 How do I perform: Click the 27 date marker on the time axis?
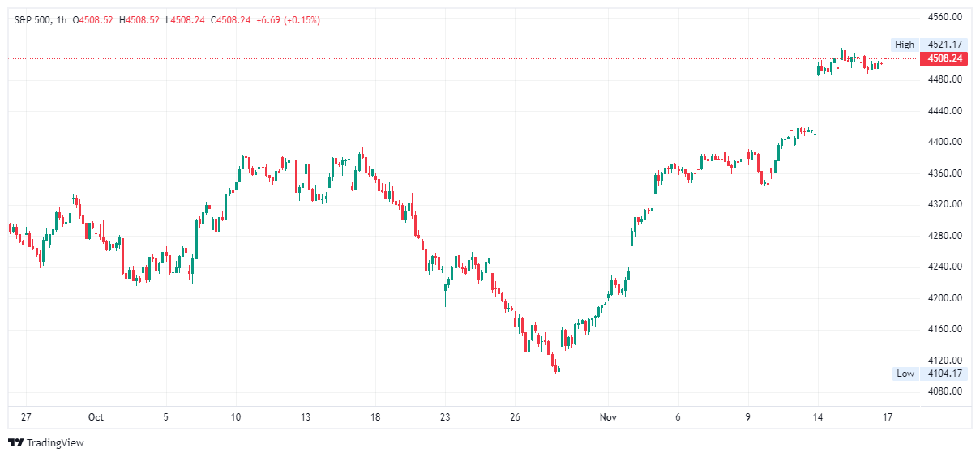[x=26, y=417]
